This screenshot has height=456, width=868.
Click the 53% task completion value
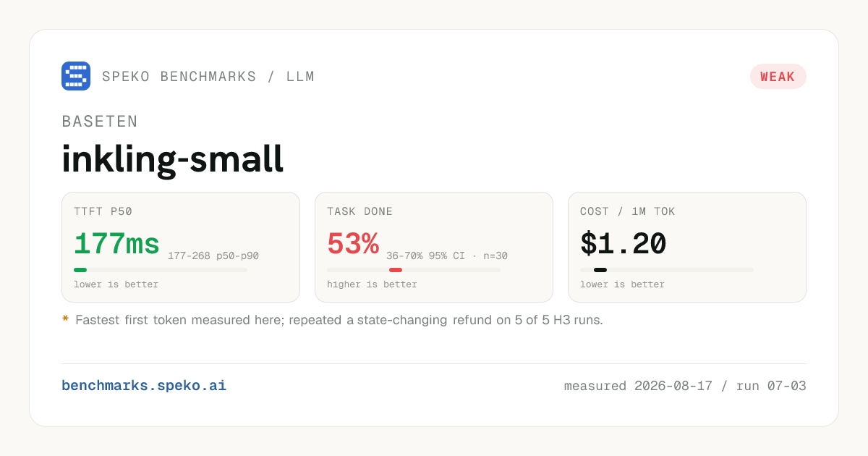point(353,244)
